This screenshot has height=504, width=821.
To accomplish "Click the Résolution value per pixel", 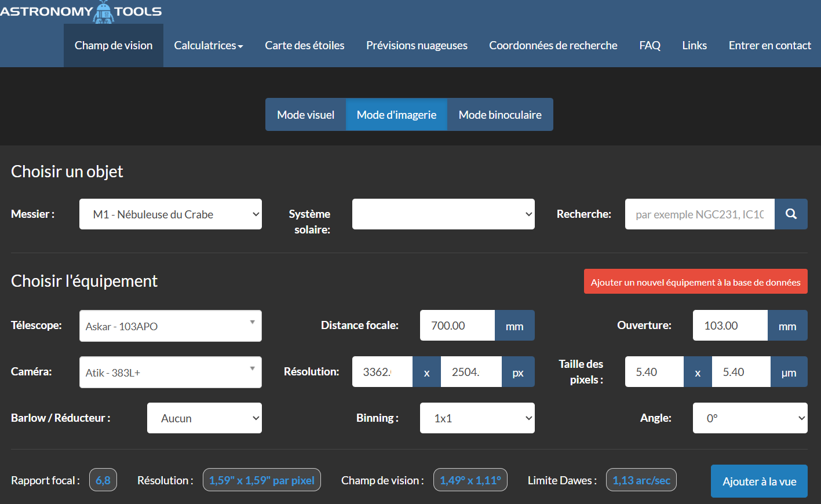I will [x=262, y=480].
